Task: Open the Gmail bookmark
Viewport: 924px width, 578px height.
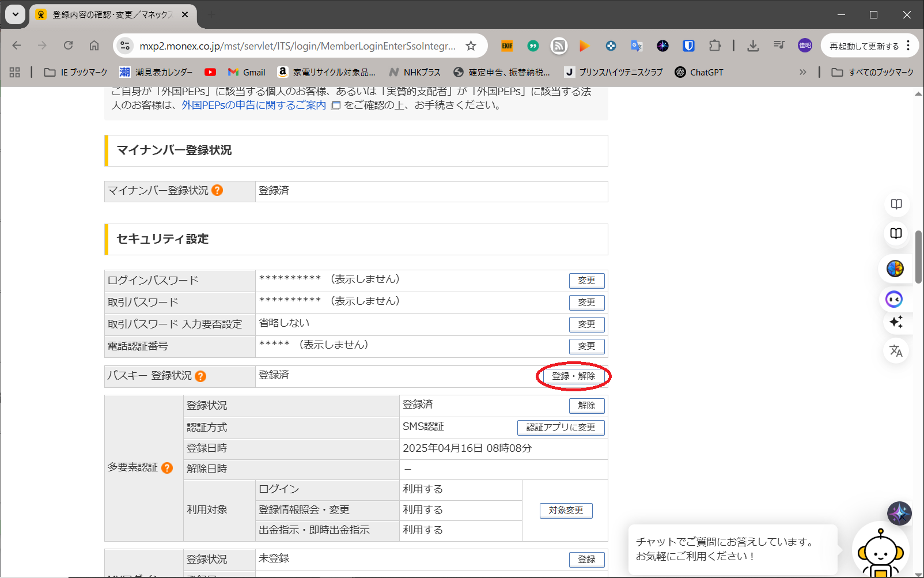Action: (247, 72)
